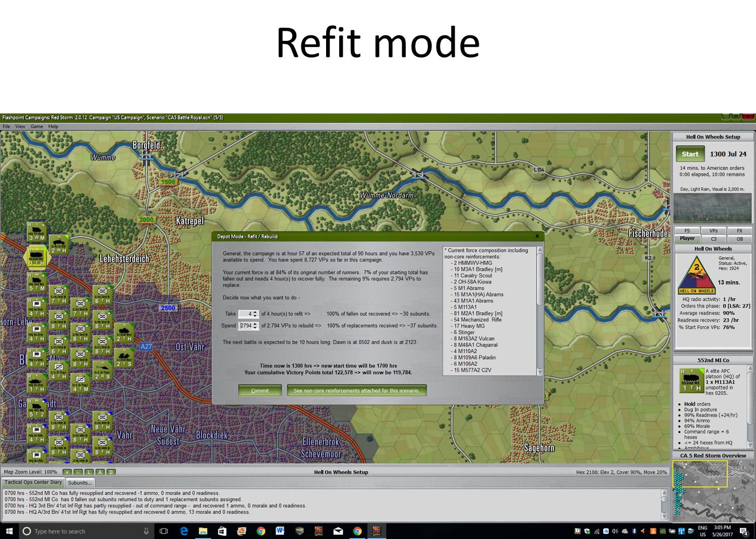The image size is (756, 539).
Task: Select the Player tab
Action: (687, 238)
